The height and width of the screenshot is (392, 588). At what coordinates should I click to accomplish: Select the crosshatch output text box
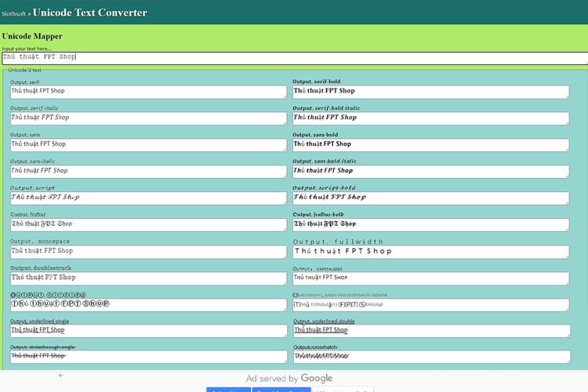[432, 357]
